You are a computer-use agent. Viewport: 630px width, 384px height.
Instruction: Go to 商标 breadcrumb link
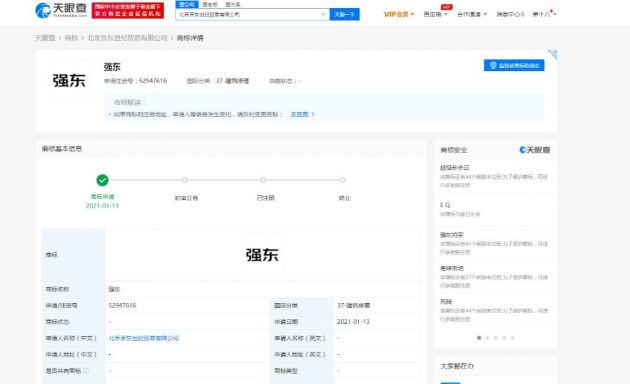(x=71, y=38)
